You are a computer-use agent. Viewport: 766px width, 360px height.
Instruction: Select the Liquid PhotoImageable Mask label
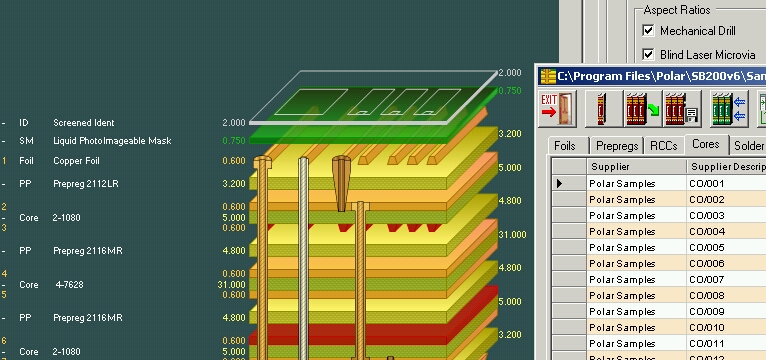pos(112,141)
